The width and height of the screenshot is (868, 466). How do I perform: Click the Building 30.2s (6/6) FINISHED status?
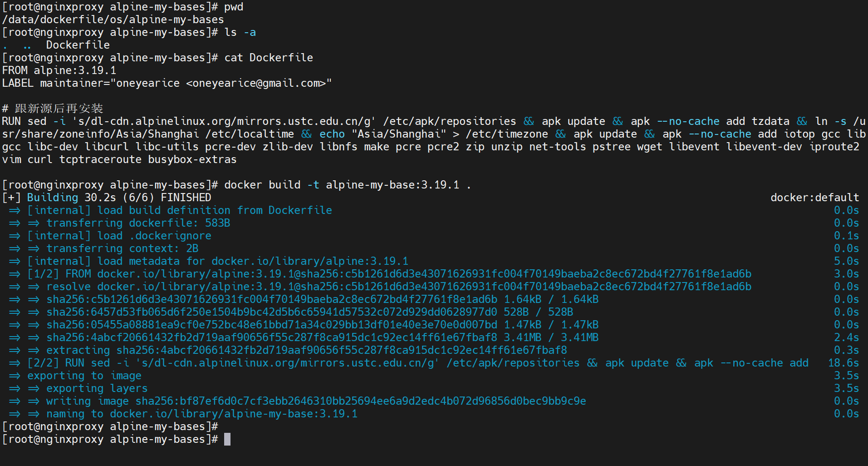[x=119, y=198]
